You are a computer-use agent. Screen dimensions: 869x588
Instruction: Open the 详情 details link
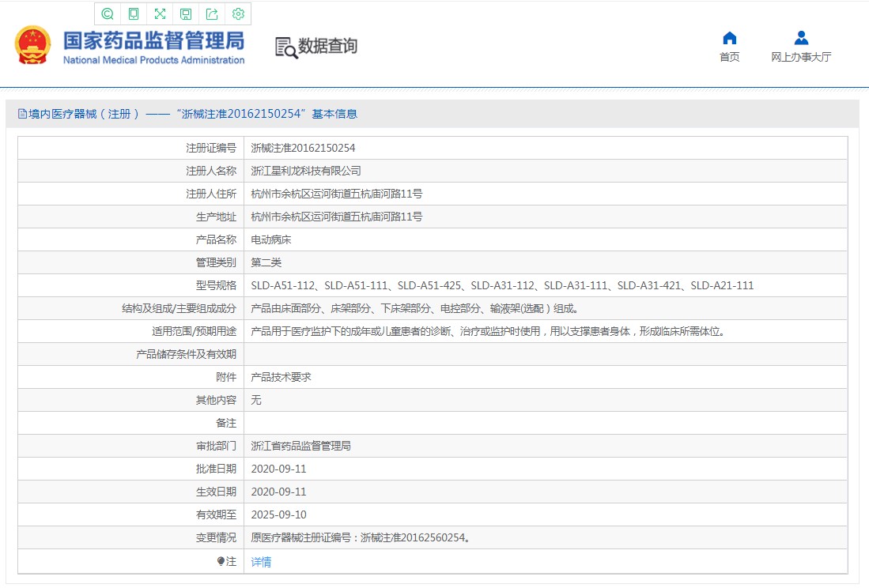coord(261,562)
